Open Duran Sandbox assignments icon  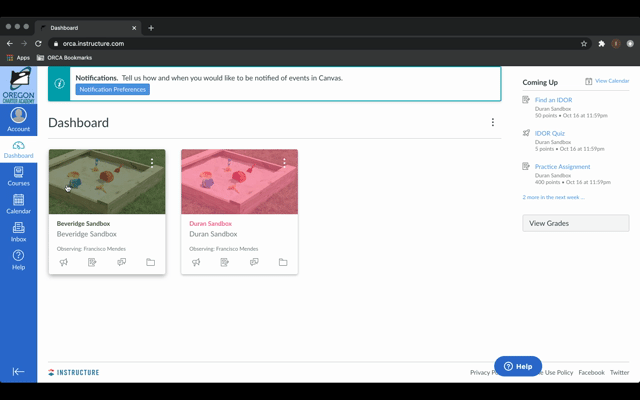tap(224, 262)
